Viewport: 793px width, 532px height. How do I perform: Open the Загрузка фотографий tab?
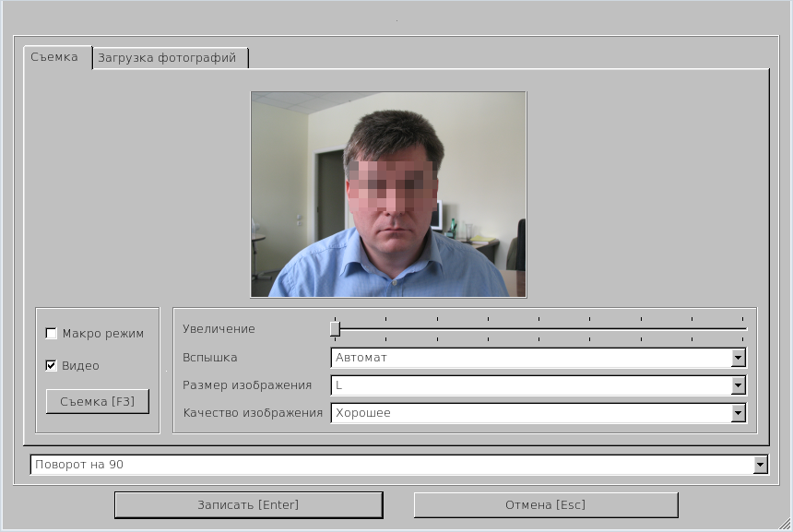[171, 58]
